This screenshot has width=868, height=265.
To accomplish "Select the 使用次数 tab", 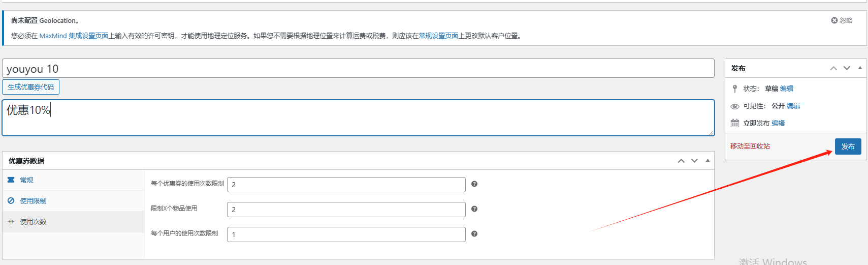I will pos(33,222).
